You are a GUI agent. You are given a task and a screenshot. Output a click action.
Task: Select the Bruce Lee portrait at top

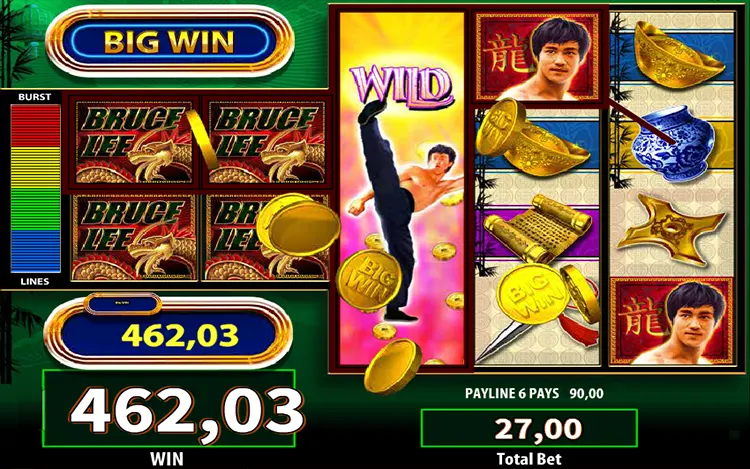(x=537, y=56)
